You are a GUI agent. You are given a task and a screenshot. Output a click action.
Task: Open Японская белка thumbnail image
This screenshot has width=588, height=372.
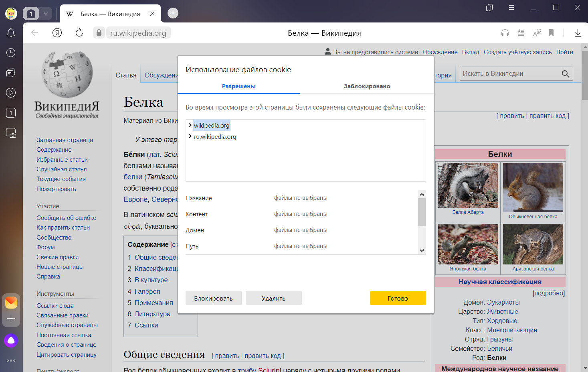[x=468, y=244]
